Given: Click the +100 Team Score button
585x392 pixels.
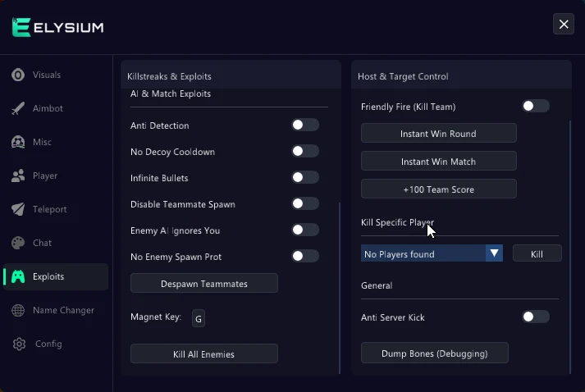Looking at the screenshot, I should [439, 189].
